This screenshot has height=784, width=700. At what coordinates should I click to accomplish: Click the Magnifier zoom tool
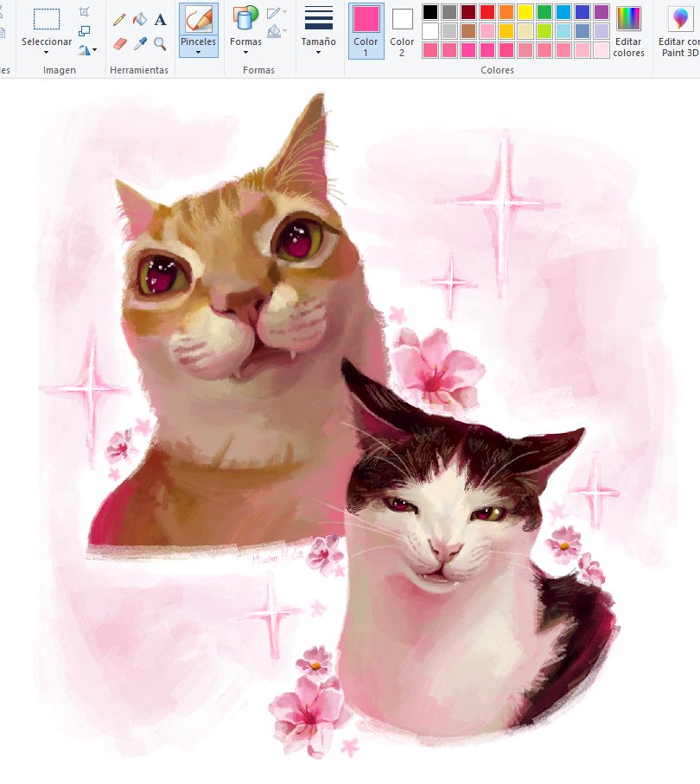tap(160, 43)
